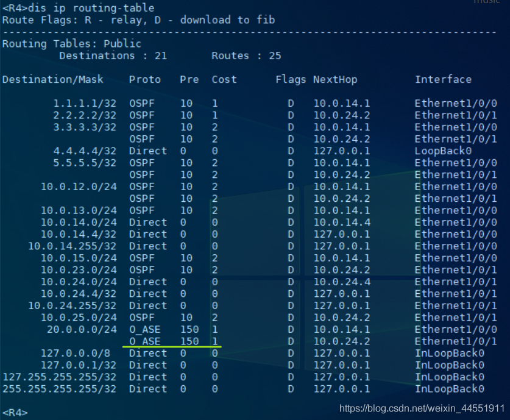Click the 'Routes : 25' count text

pos(246,56)
